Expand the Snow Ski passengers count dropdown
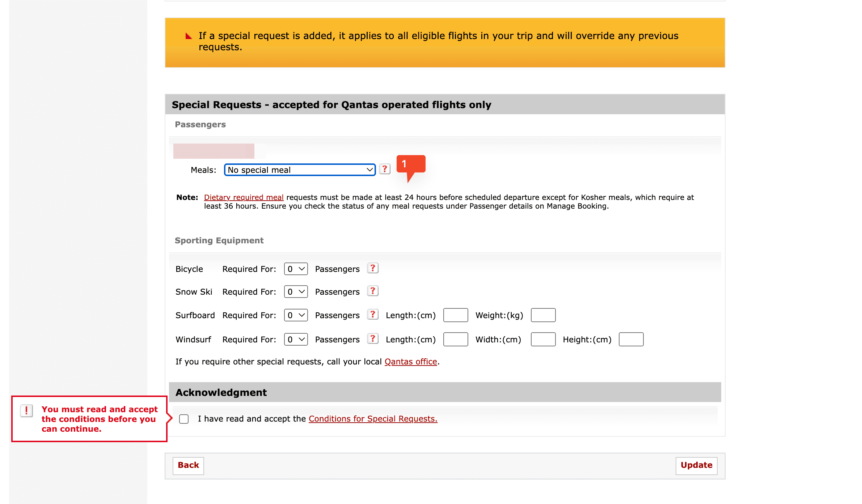 point(296,292)
